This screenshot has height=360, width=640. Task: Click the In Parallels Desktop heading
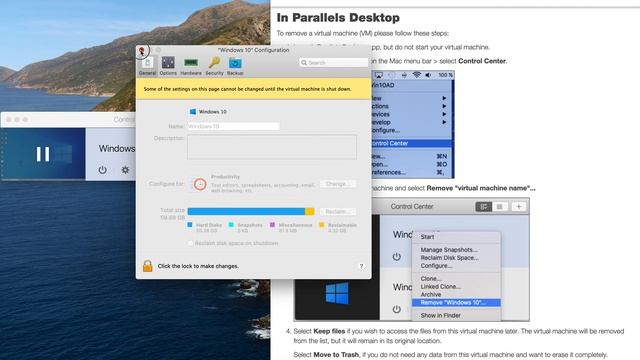[338, 18]
